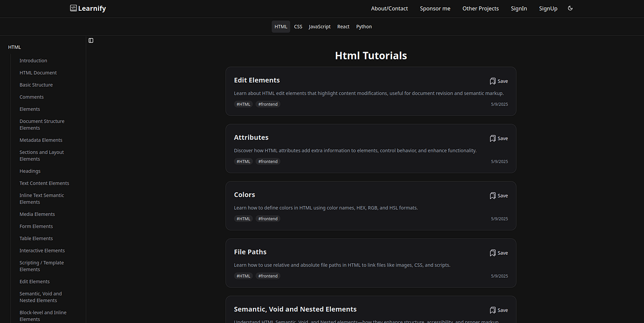Save the Colors tutorial bookmark
Screen dimensions: 644x323
[x=498, y=195]
